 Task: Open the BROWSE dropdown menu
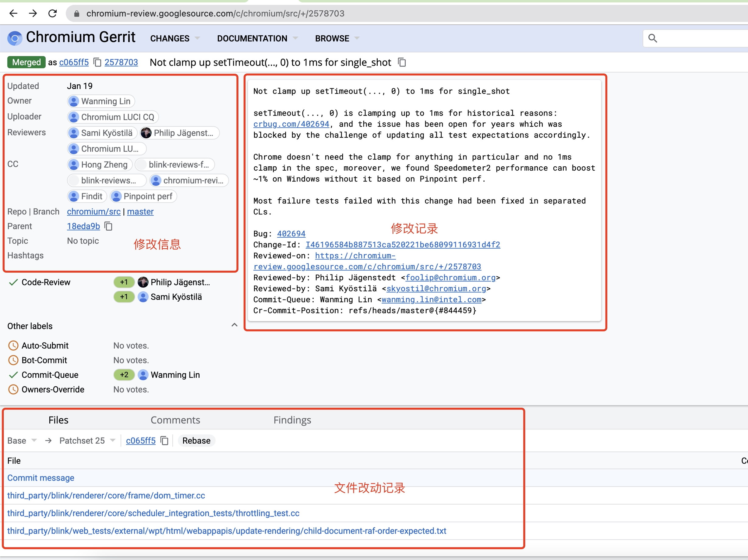tap(337, 38)
